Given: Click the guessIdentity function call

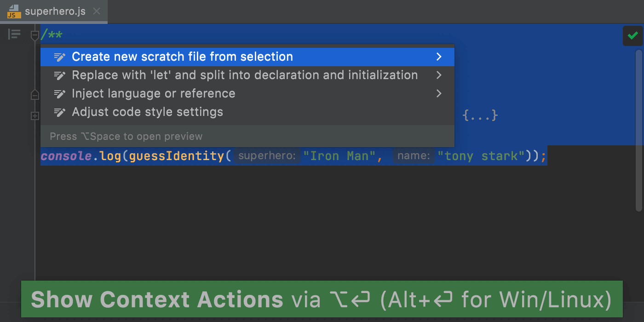Looking at the screenshot, I should tap(177, 156).
